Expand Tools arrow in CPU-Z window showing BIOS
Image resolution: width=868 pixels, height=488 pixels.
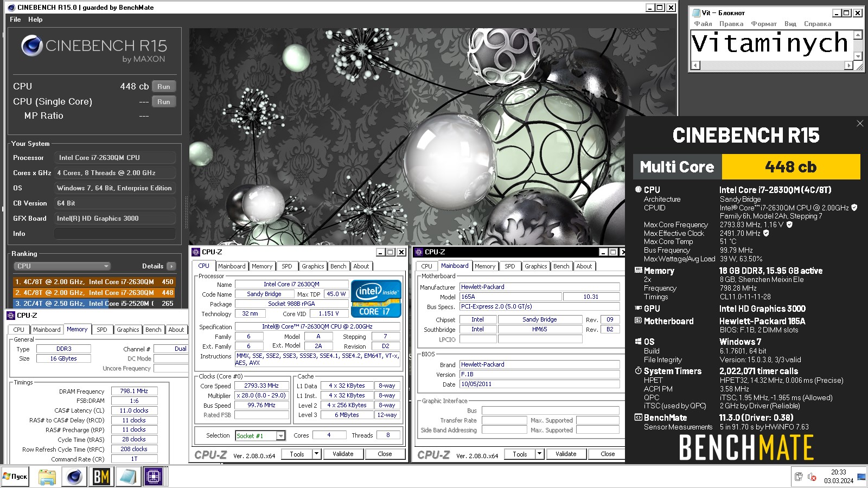539,454
